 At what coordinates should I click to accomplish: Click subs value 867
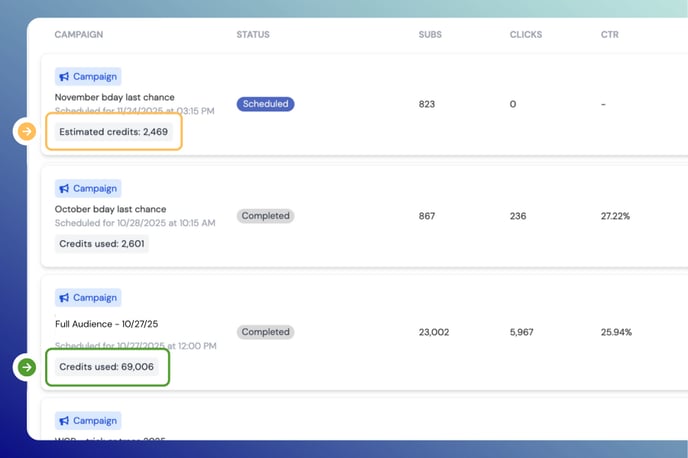pos(426,216)
